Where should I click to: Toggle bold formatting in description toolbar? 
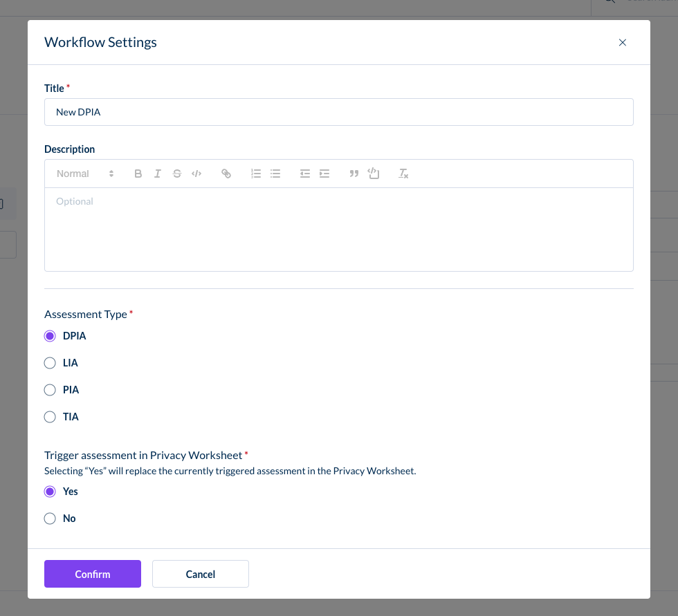(138, 174)
